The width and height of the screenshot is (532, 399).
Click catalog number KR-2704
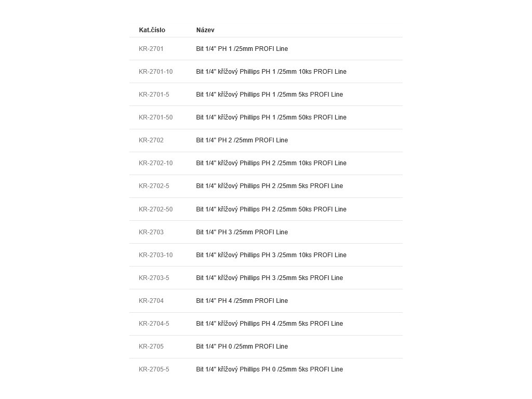[x=151, y=301]
